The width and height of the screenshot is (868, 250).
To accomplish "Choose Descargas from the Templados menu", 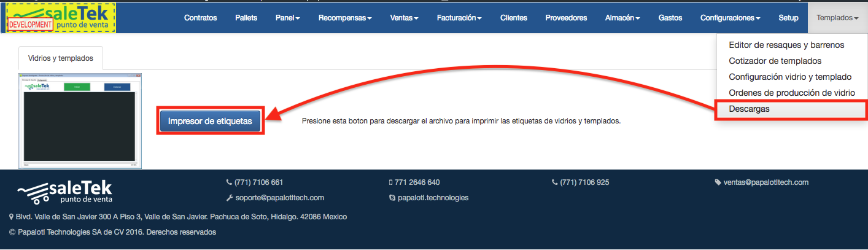I will 749,109.
